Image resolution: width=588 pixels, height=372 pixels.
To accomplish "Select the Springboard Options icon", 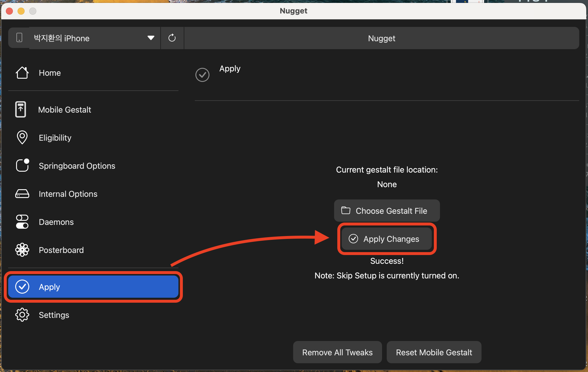I will pyautogui.click(x=22, y=166).
